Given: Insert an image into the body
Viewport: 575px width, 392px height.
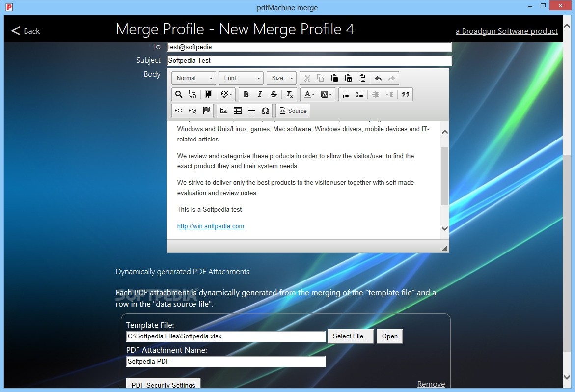Looking at the screenshot, I should point(224,111).
